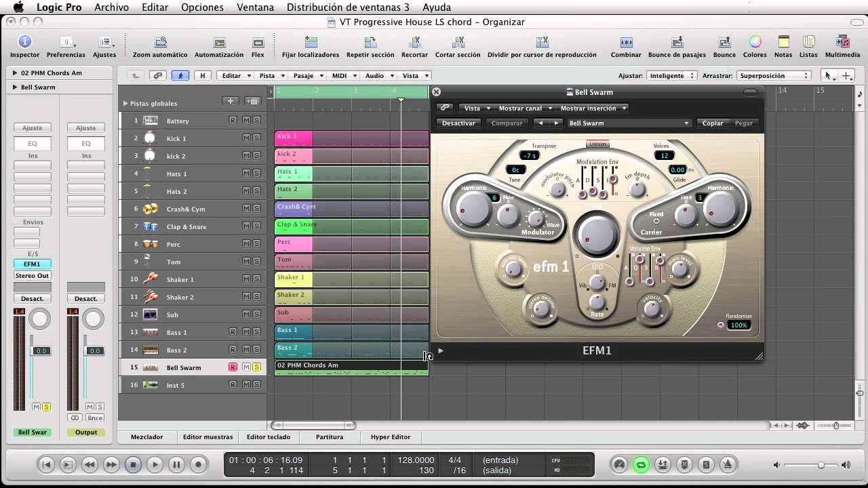Toggle catch playhead button in arrange header

click(180, 76)
